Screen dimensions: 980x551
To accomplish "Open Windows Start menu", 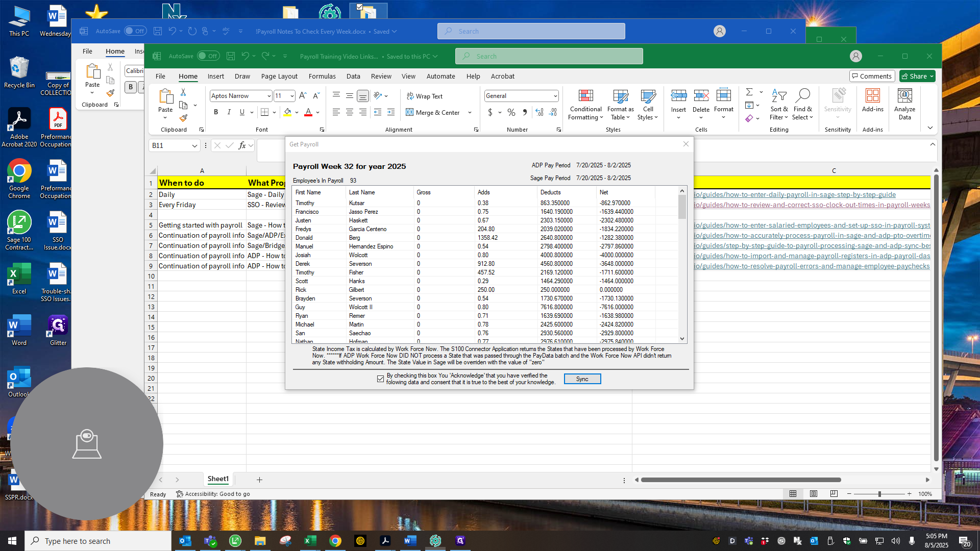I will (12, 541).
